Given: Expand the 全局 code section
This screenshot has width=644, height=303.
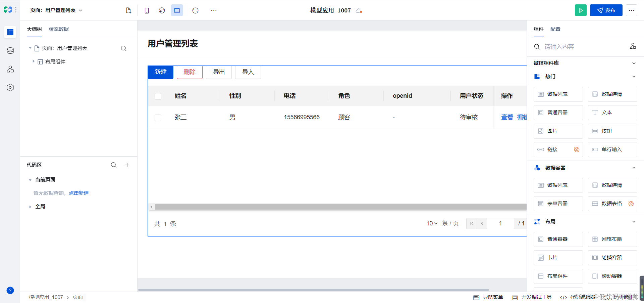Looking at the screenshot, I should click(x=30, y=207).
